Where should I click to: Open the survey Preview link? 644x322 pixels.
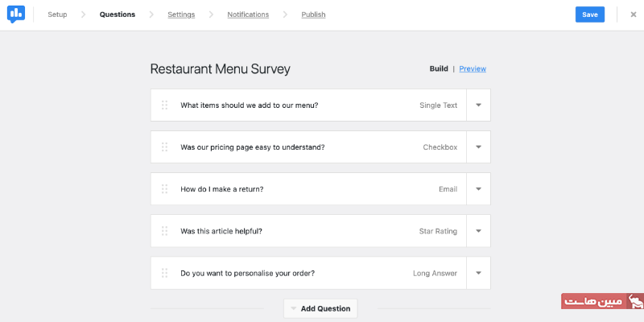[473, 68]
